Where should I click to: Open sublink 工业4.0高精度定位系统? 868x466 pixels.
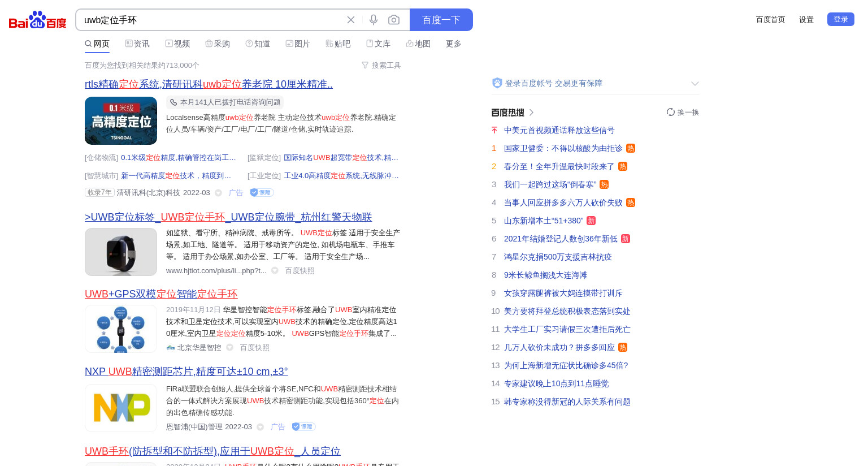[341, 176]
